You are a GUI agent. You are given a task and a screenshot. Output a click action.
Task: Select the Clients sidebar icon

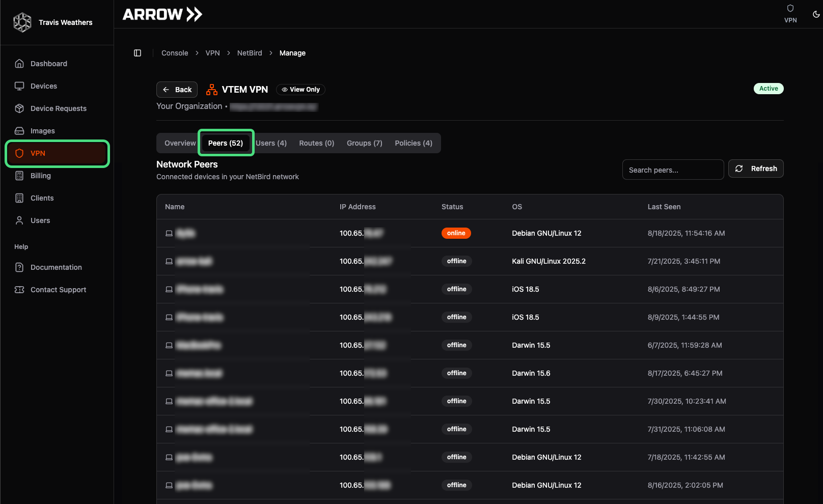point(19,198)
